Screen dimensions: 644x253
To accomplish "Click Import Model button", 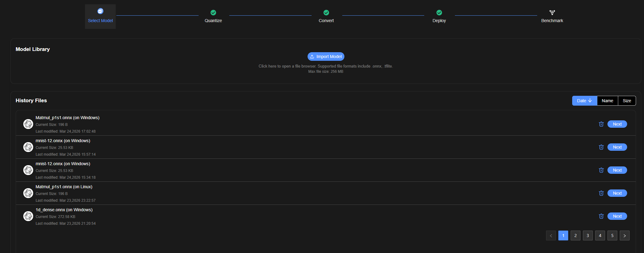I will 326,56.
